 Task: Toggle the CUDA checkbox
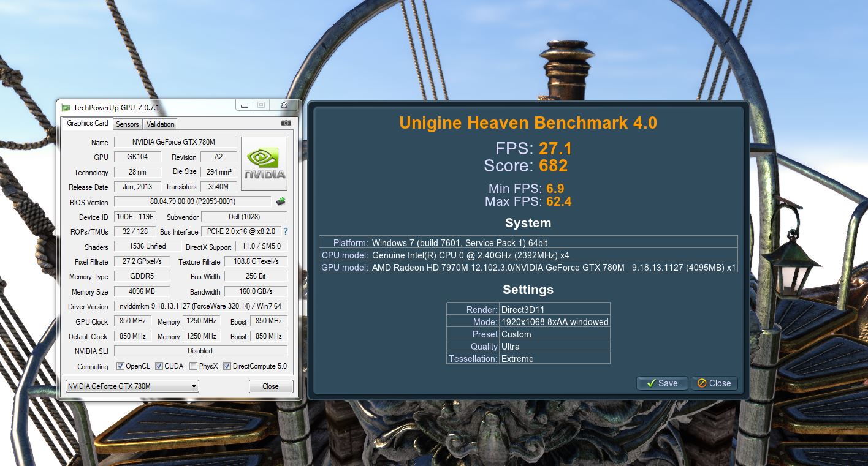pos(159,366)
